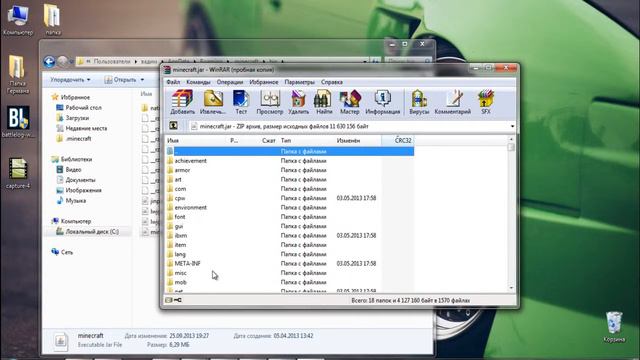Click the up-one-level icon beside the archive path
This screenshot has height=360, width=640.
pyautogui.click(x=173, y=126)
